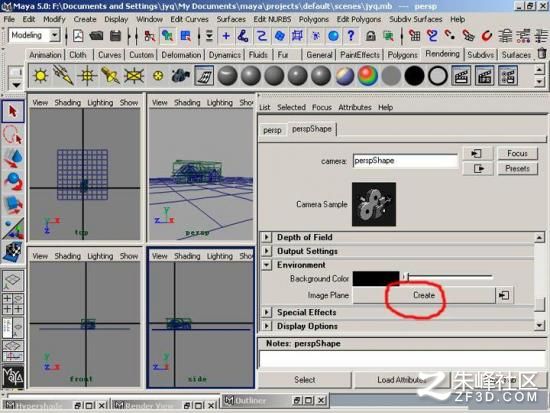Viewport: 550px width, 413px height.
Task: Click the help question mark icon
Action: [351, 35]
